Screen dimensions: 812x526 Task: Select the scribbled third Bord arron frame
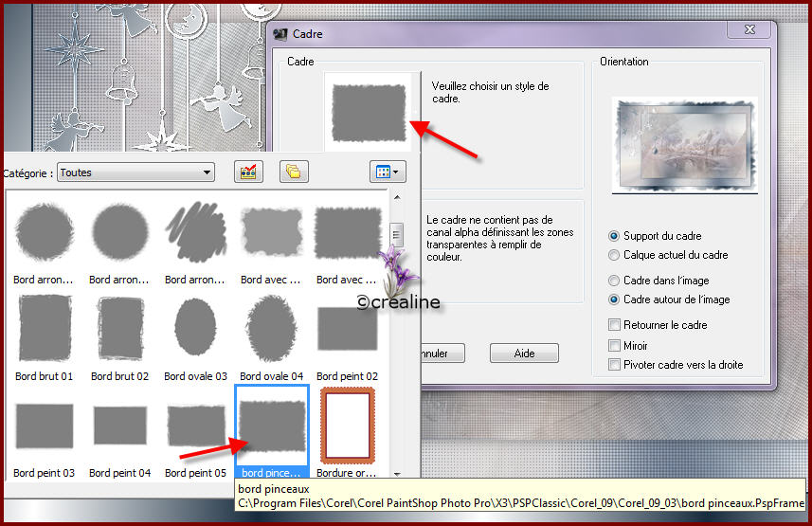(196, 232)
